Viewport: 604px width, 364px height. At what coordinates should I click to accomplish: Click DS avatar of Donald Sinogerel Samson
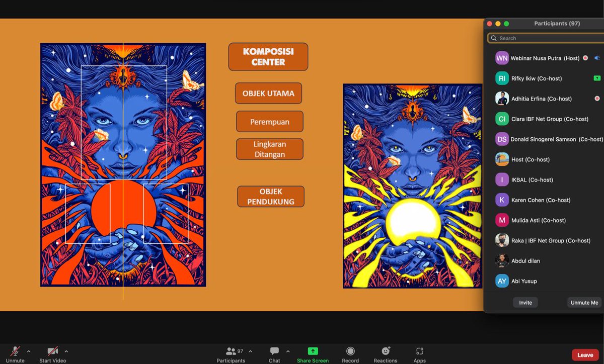point(502,139)
